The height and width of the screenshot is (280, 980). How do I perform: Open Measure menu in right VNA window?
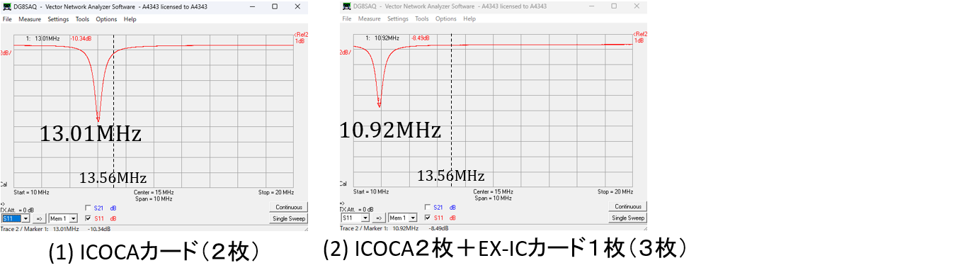click(369, 18)
